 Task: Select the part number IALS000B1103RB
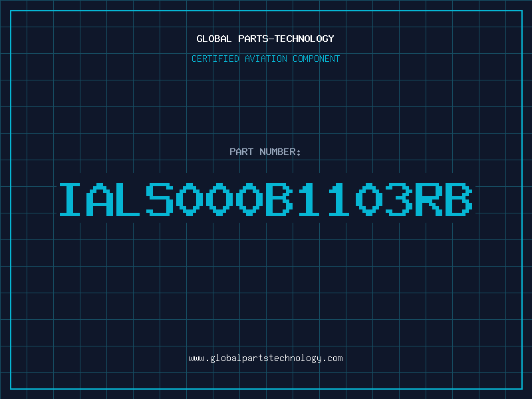(x=266, y=199)
